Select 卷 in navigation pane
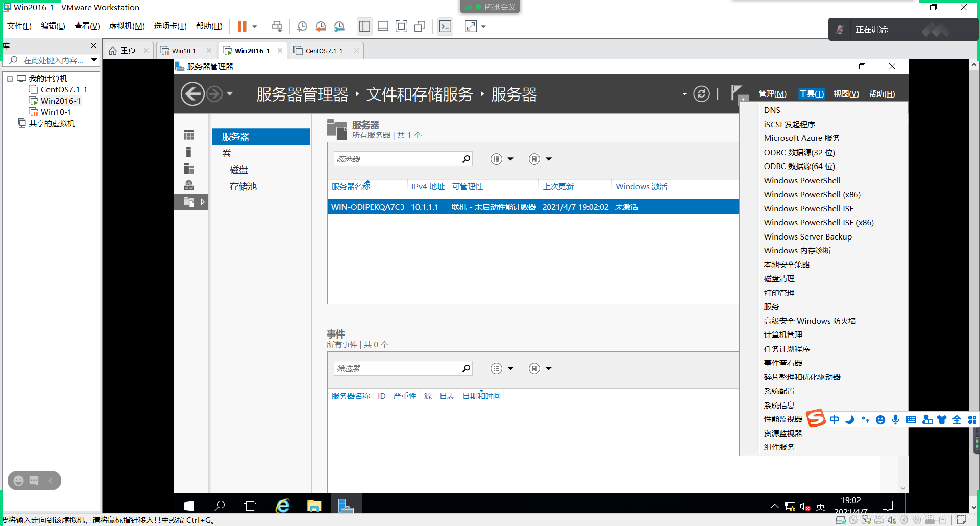 coord(227,153)
